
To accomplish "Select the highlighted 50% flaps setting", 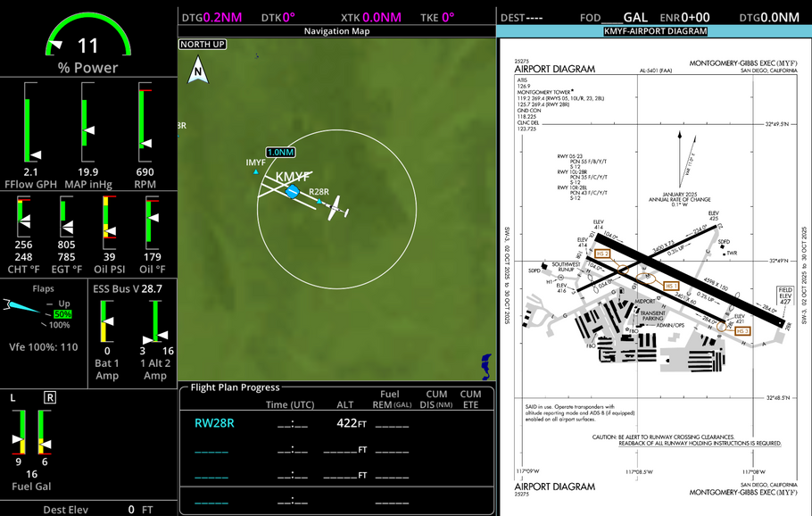I will pos(62,314).
